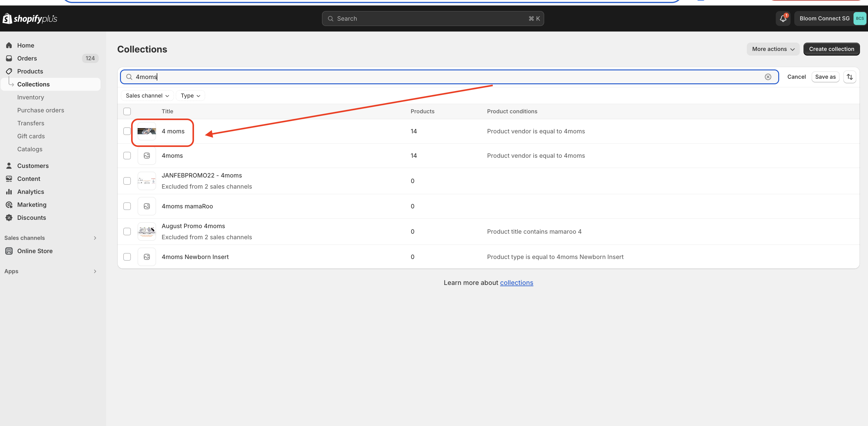Open the Bloom Connect SG store menu
Screen dimensions: 868x426
point(830,19)
